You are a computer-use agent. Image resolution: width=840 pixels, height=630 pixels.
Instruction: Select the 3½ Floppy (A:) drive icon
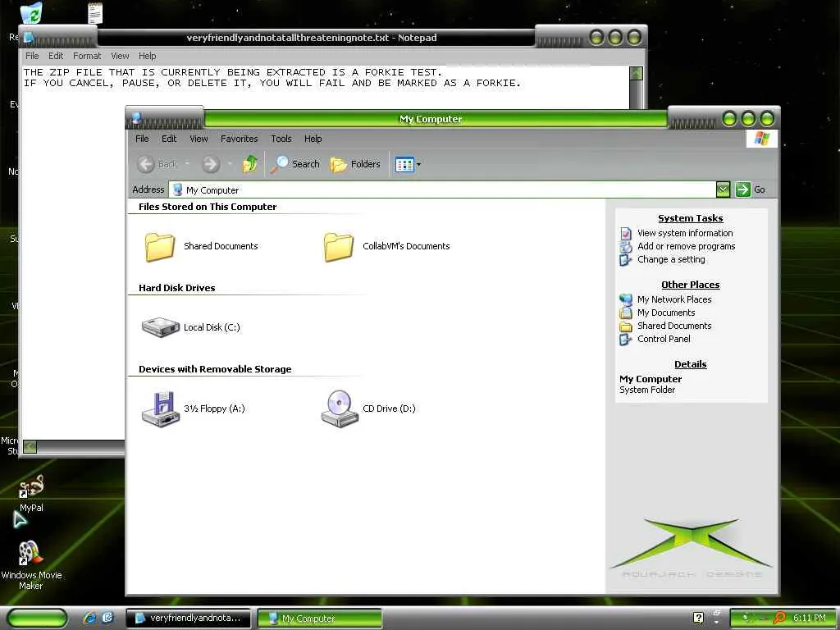coord(160,409)
